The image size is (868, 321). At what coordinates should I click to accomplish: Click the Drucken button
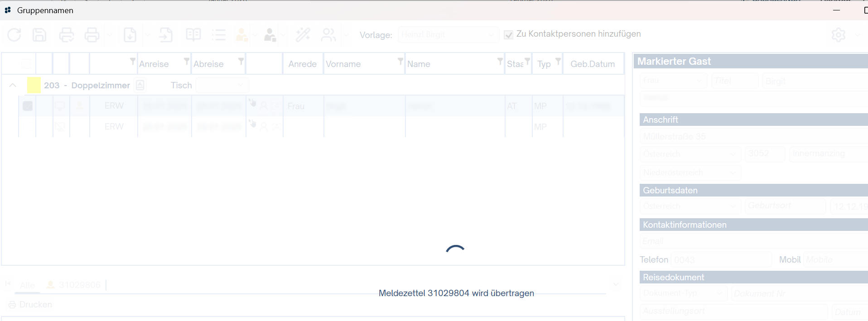click(30, 305)
